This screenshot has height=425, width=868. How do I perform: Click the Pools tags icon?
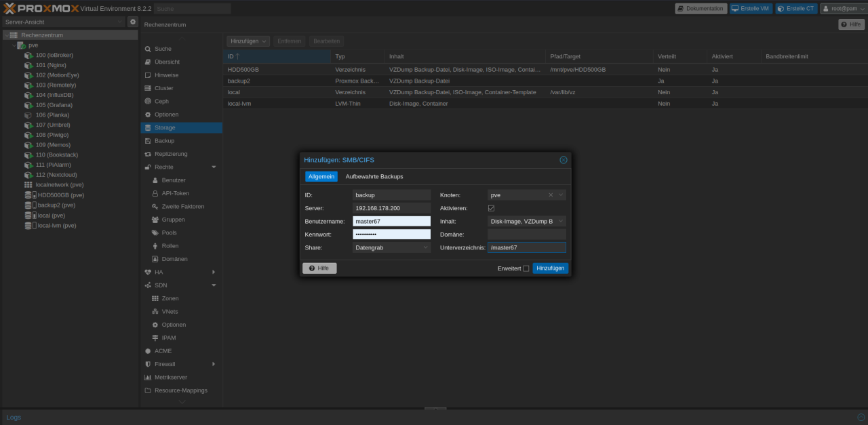[155, 232]
